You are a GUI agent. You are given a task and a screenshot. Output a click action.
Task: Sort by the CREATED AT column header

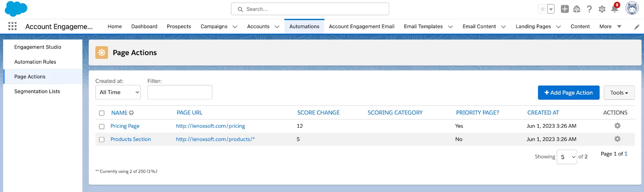pyautogui.click(x=543, y=113)
